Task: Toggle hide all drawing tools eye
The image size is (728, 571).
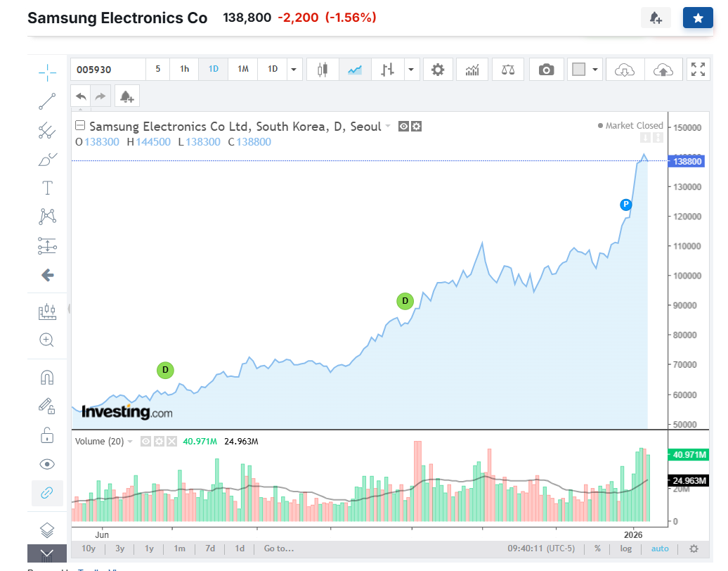Action: coord(47,464)
